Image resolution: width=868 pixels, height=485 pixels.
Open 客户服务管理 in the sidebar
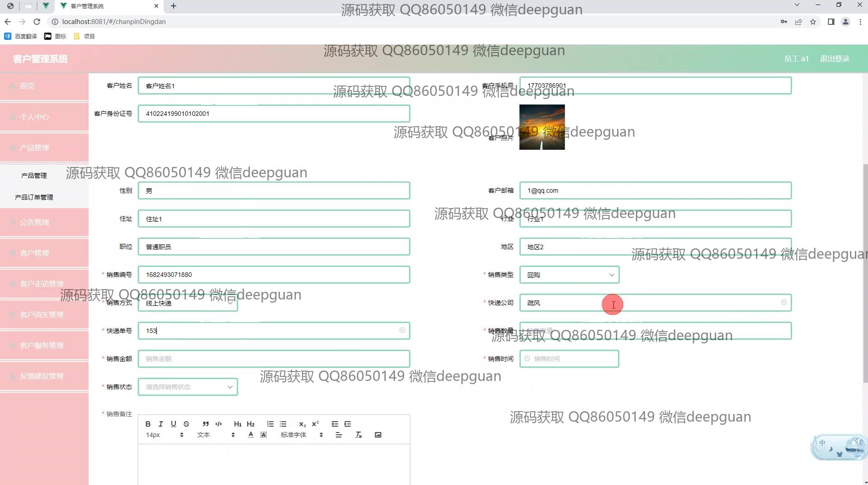coord(44,345)
